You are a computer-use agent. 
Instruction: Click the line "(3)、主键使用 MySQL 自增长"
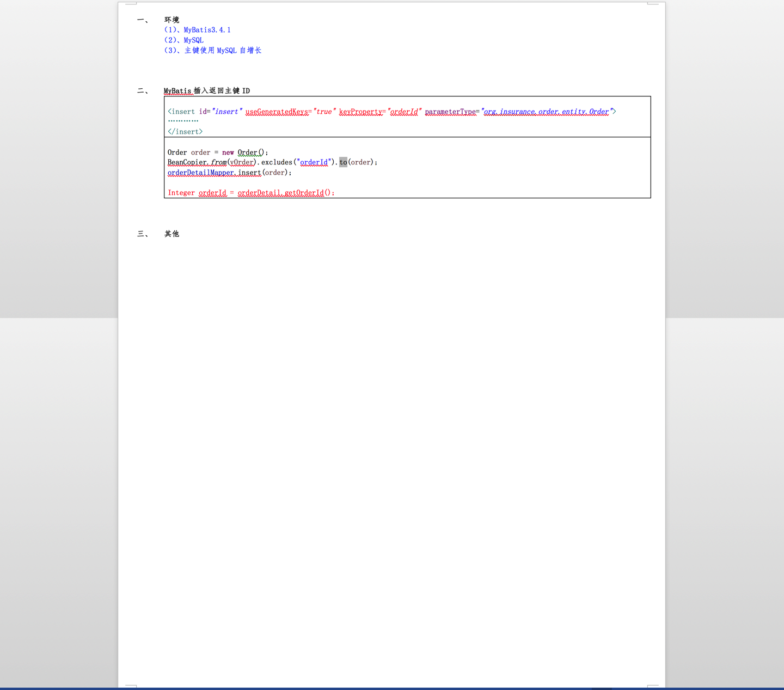pos(212,50)
